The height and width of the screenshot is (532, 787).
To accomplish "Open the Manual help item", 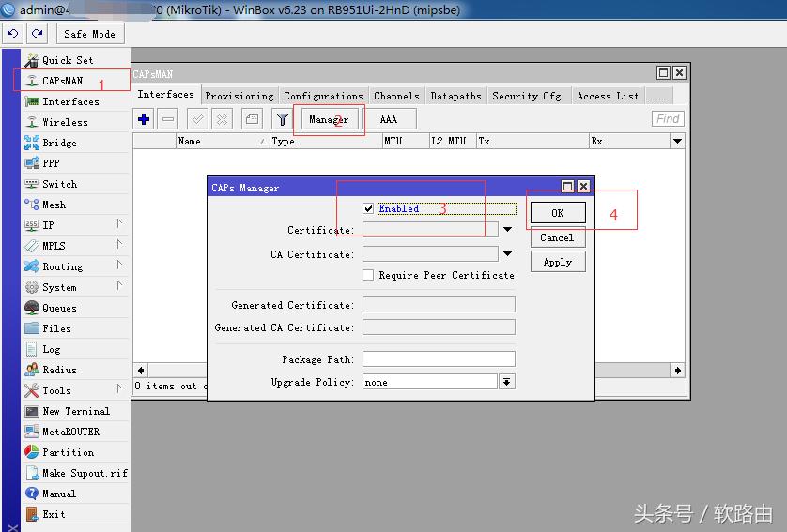I will (x=75, y=494).
